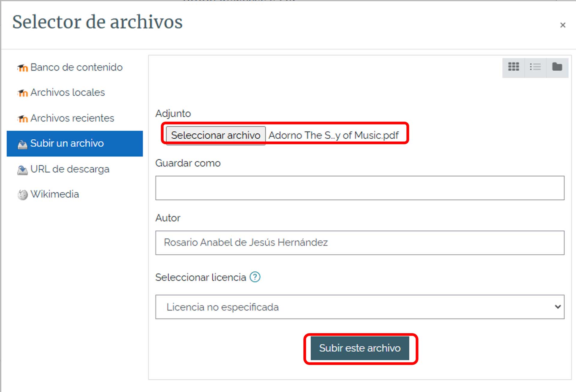Select Subir un archivo option
Viewport: 576px width, 392px height.
(75, 143)
